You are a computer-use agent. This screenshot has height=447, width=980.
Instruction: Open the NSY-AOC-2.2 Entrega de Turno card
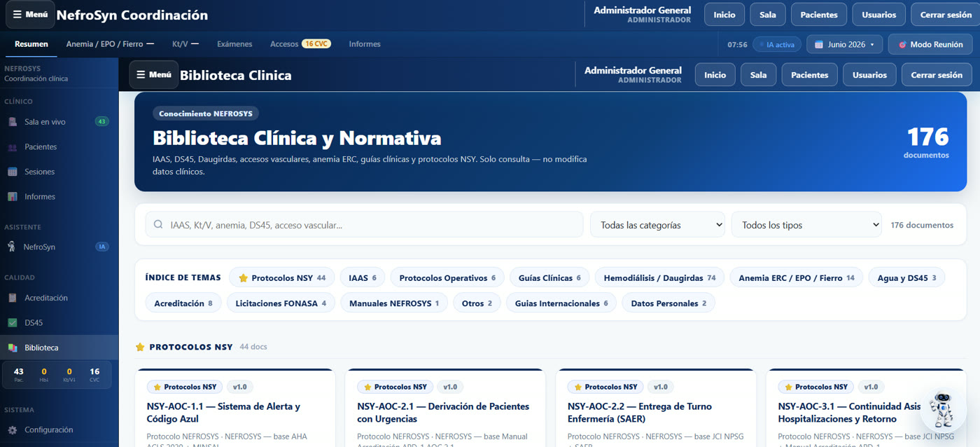click(x=656, y=408)
